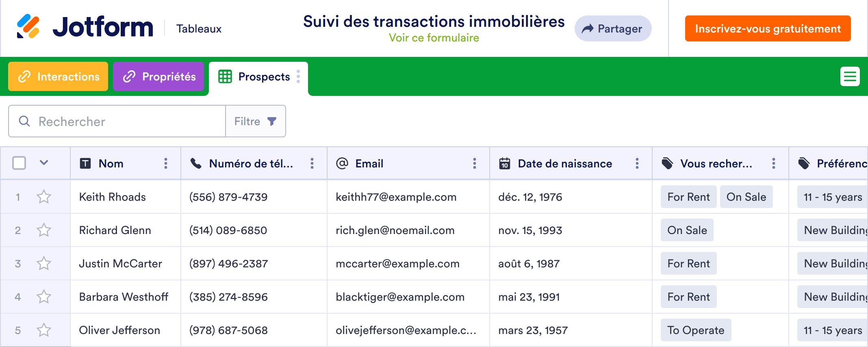The width and height of the screenshot is (868, 347).
Task: Open Email column options menu
Action: pyautogui.click(x=474, y=163)
